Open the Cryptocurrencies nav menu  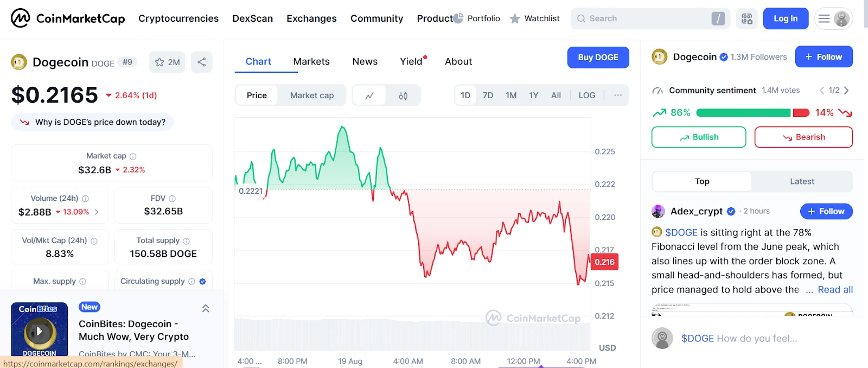(x=178, y=18)
